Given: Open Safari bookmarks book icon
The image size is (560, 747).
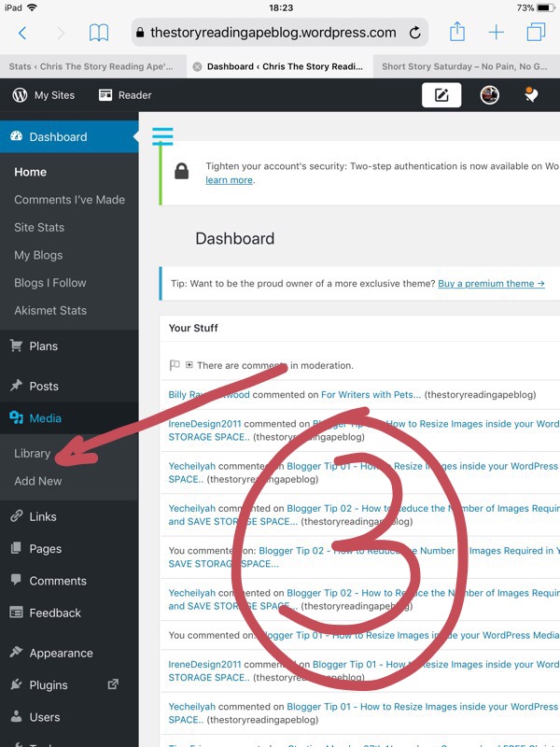Looking at the screenshot, I should pos(99,33).
